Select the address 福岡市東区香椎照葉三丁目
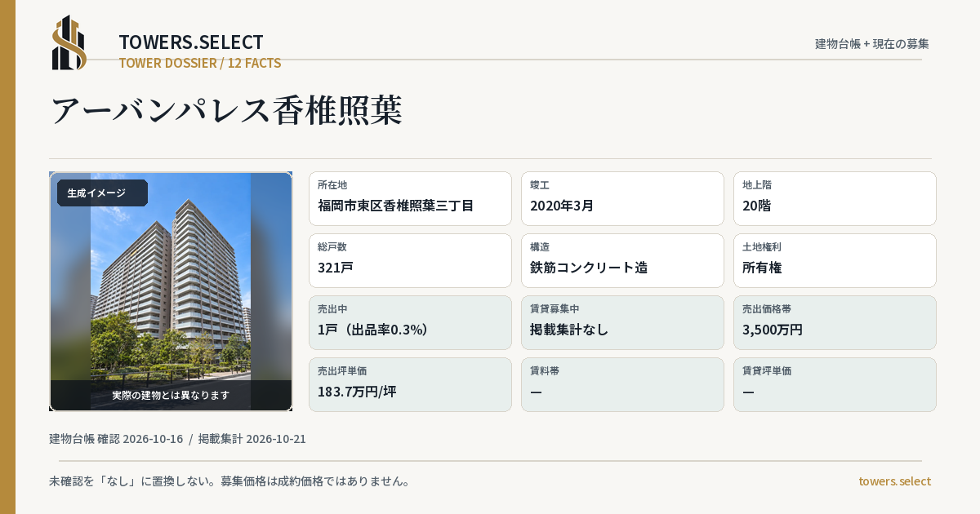 [x=396, y=206]
